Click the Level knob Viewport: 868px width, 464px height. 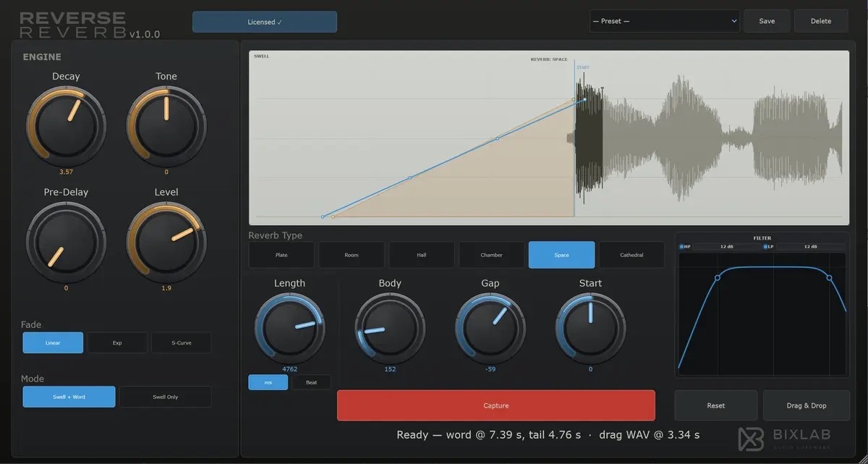[166, 242]
